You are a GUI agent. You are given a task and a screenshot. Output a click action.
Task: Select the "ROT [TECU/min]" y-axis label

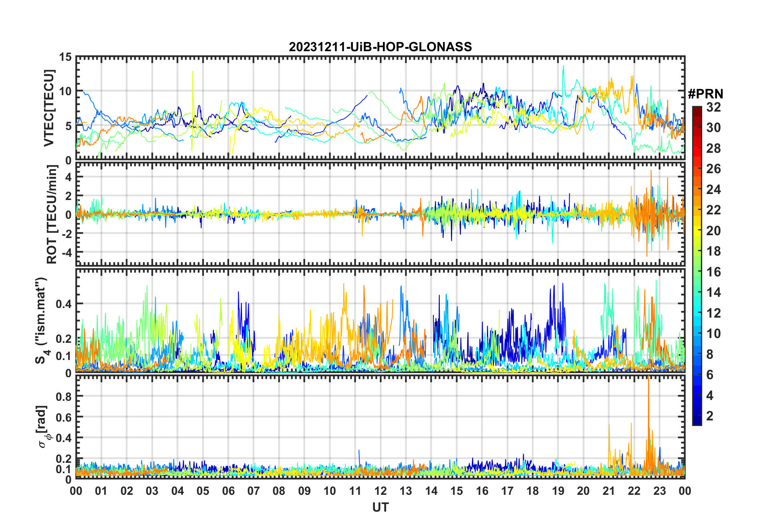tap(52, 214)
